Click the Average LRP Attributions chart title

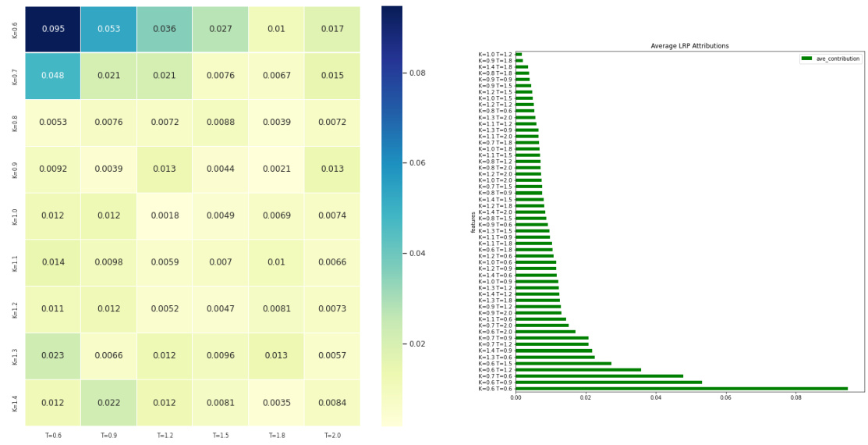[x=689, y=46]
